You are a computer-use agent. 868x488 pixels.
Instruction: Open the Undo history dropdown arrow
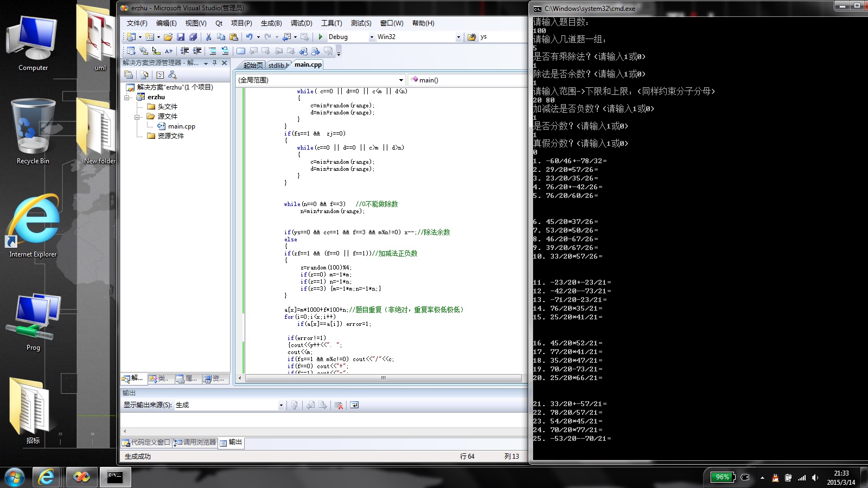tap(258, 37)
